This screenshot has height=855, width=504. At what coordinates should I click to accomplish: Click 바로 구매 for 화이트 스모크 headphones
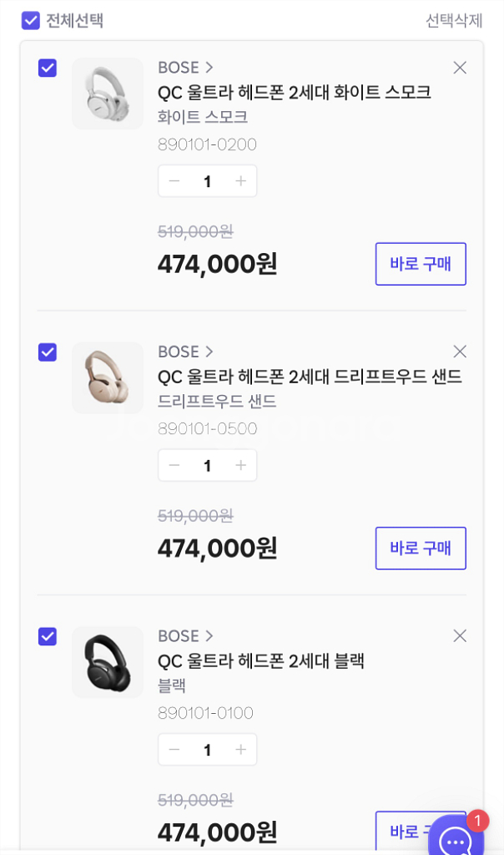pyautogui.click(x=421, y=263)
